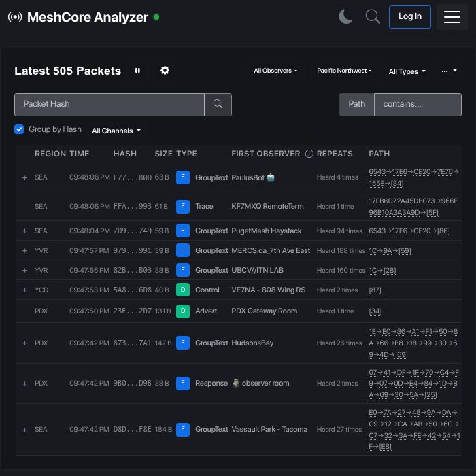Toggle dark mode moon icon
The height and width of the screenshot is (476, 476).
click(345, 17)
